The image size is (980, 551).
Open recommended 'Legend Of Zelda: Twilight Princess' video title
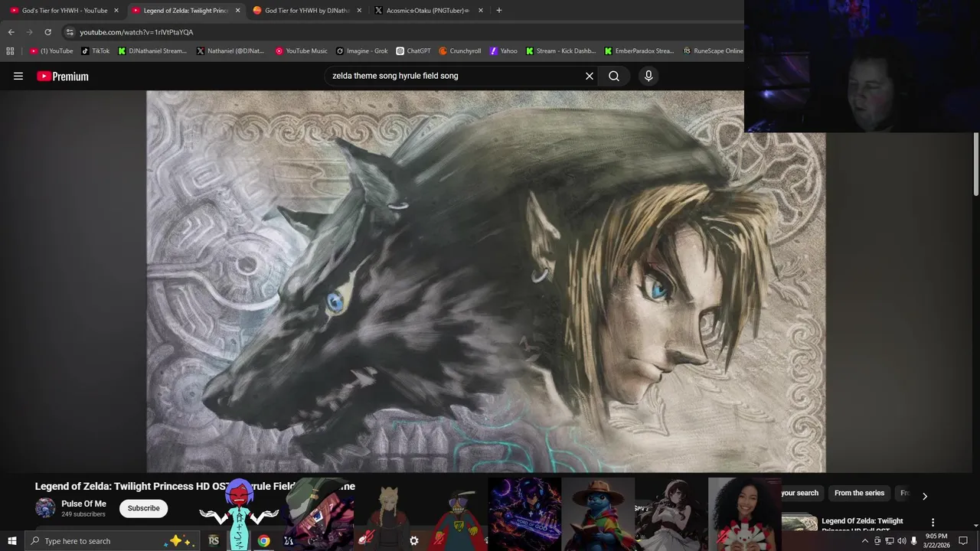point(862,523)
